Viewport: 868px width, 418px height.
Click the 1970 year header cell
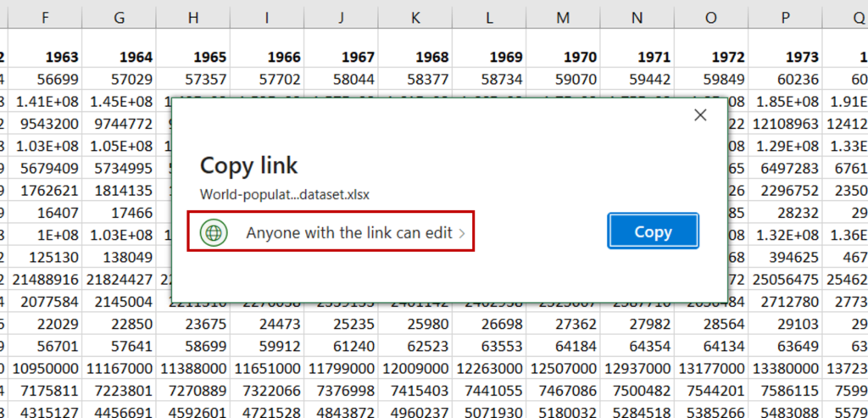pyautogui.click(x=563, y=48)
